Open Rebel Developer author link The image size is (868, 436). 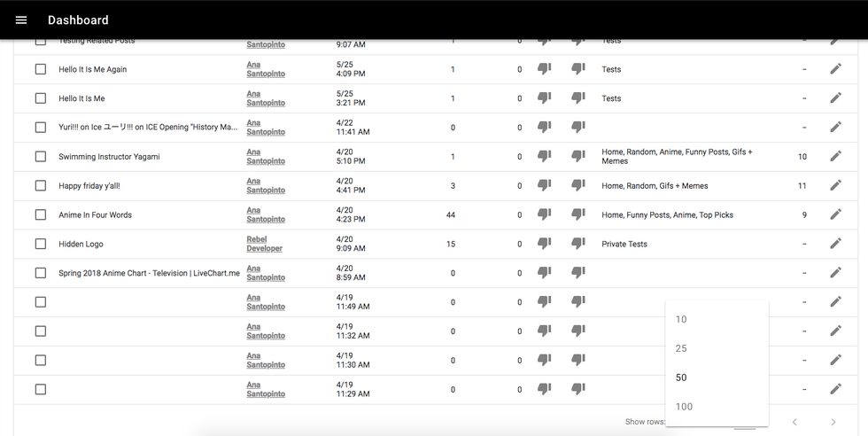(x=264, y=244)
